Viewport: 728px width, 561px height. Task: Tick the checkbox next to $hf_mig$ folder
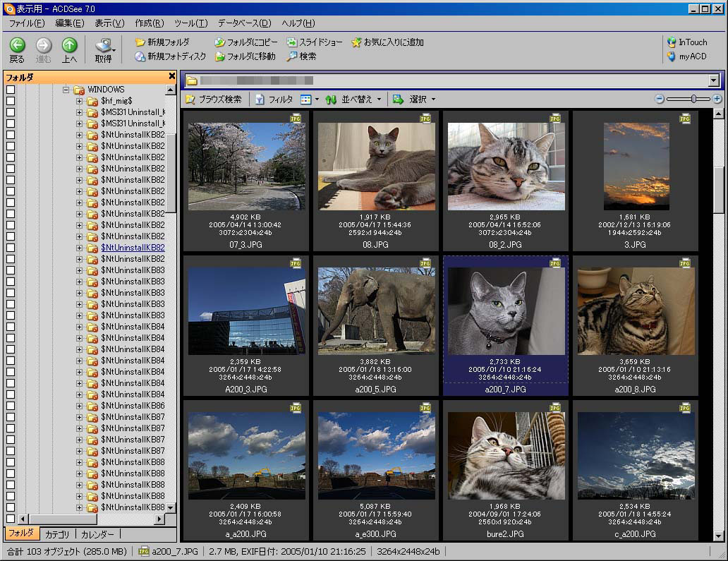pyautogui.click(x=11, y=101)
